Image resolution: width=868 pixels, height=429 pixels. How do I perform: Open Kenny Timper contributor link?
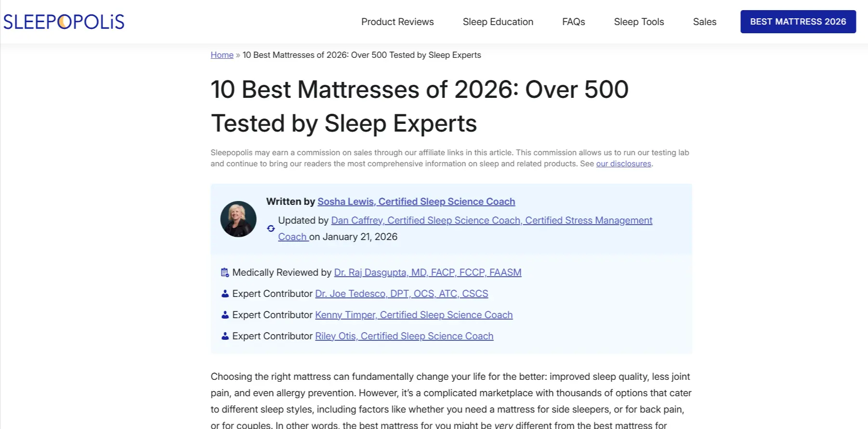pyautogui.click(x=414, y=315)
